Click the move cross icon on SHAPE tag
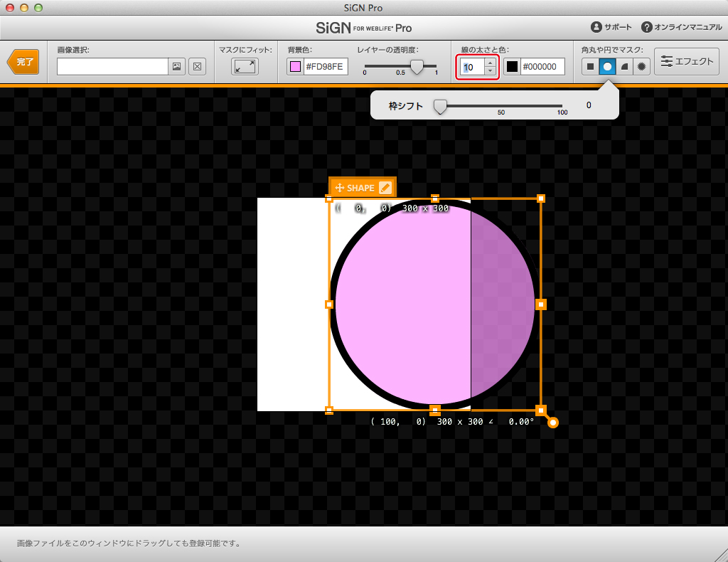Viewport: 728px width, 562px height. click(339, 188)
